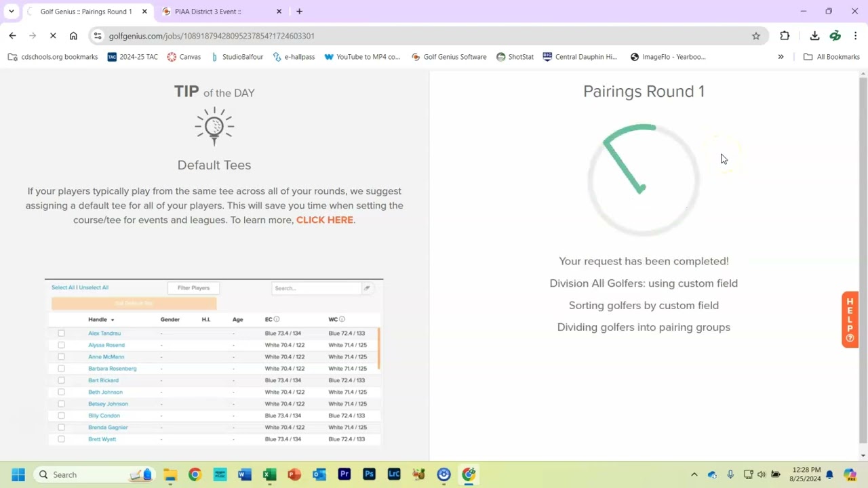Viewport: 868px width, 488px height.
Task: Go back to the previous page
Action: [x=12, y=36]
